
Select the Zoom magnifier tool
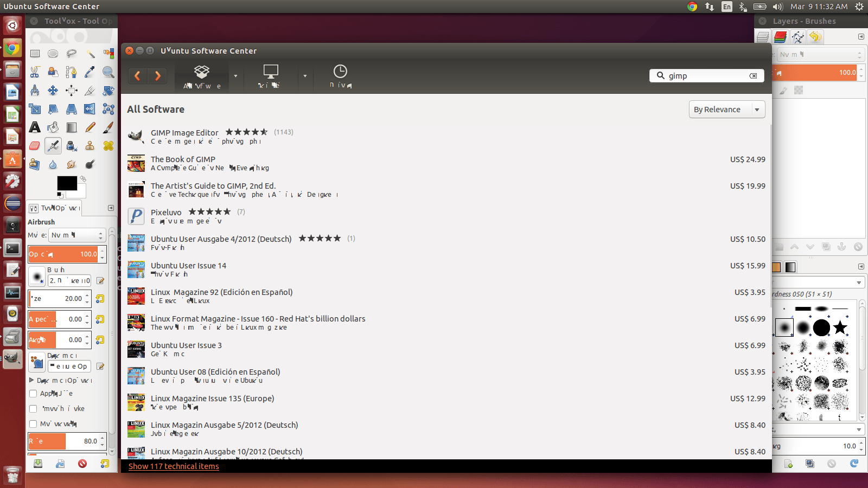coord(108,72)
